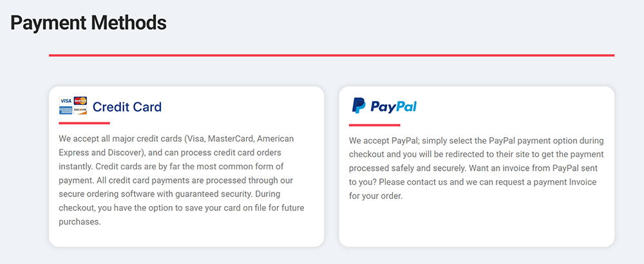This screenshot has height=264, width=644.
Task: Click the red underline beneath PayPal logo
Action: (x=374, y=125)
